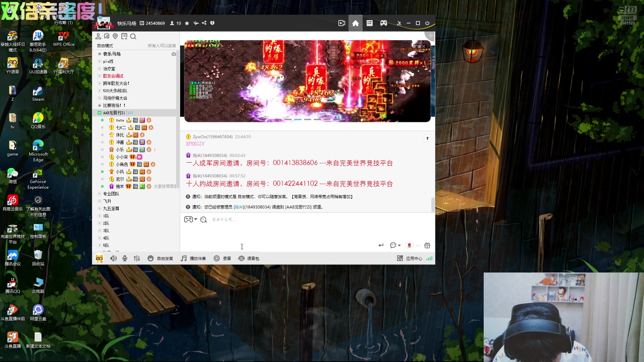The image size is (644, 362).
Task: Select the 比赛现场!! channel
Action: point(114,106)
